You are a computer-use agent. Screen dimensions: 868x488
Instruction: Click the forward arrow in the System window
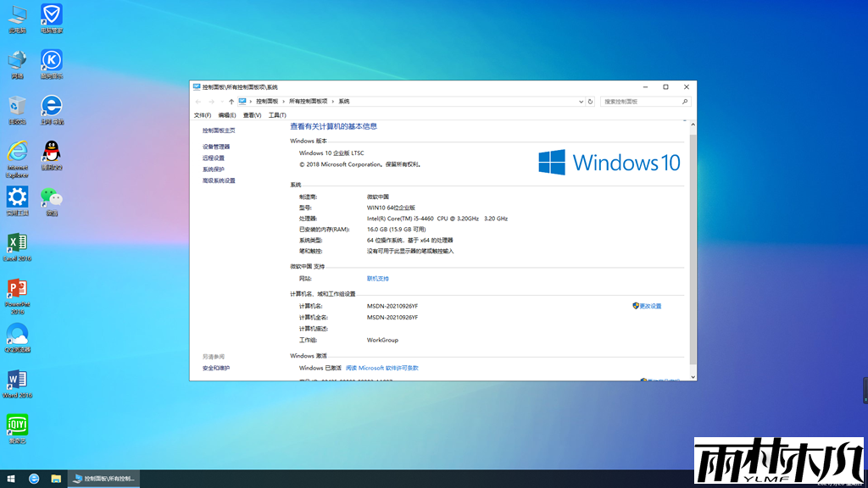click(x=211, y=102)
